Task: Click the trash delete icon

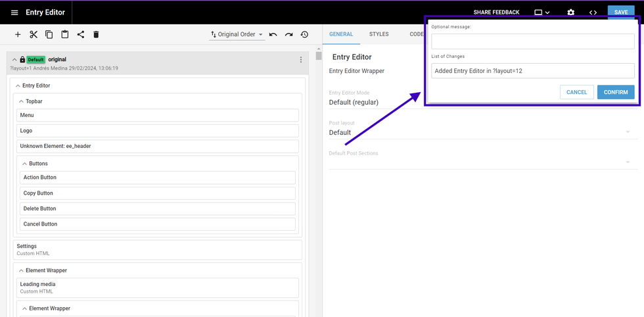Action: click(96, 34)
